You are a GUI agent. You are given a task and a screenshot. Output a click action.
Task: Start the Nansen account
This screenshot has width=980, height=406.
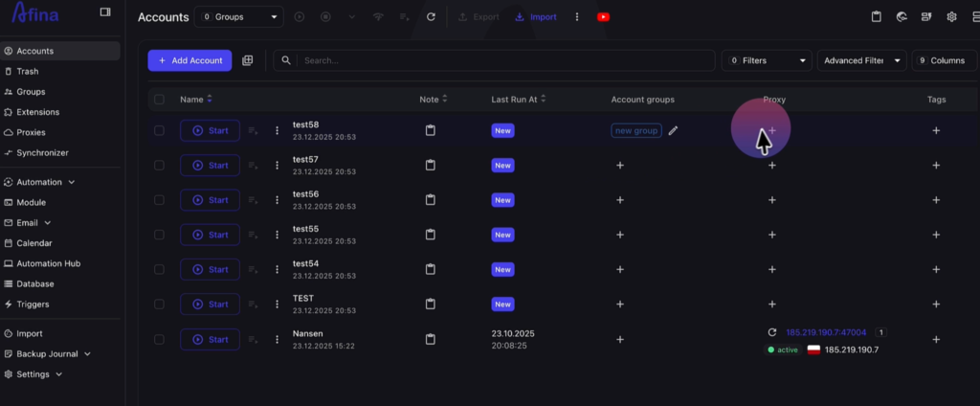[x=210, y=339]
